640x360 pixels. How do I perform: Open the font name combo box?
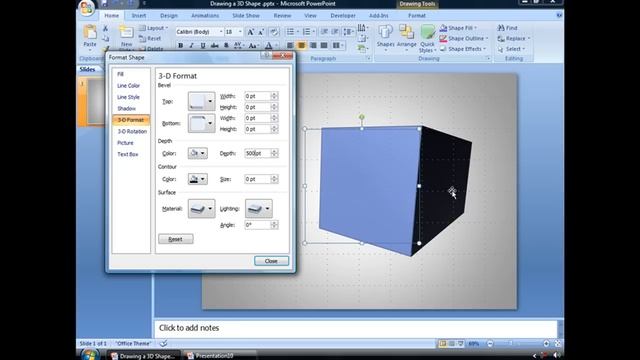(x=199, y=32)
